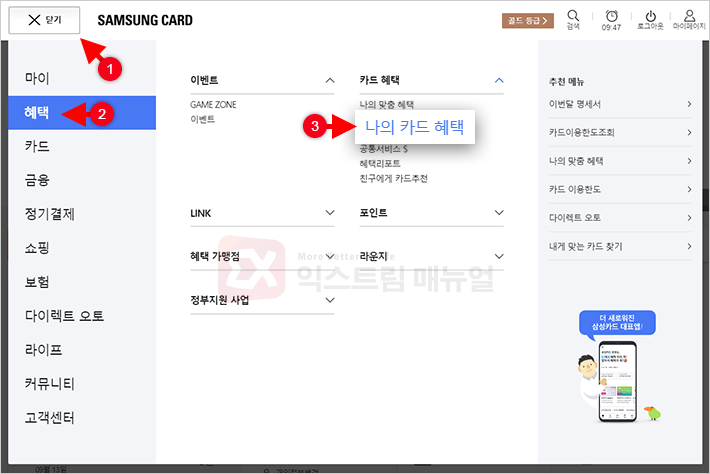The width and height of the screenshot is (710, 474).
Task: Select 커뮤니티 in left menu
Action: point(49,384)
